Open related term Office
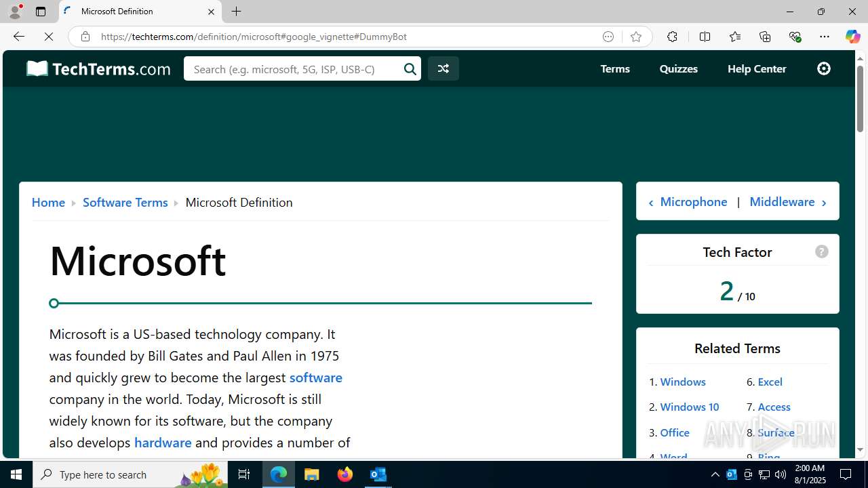 (x=675, y=432)
